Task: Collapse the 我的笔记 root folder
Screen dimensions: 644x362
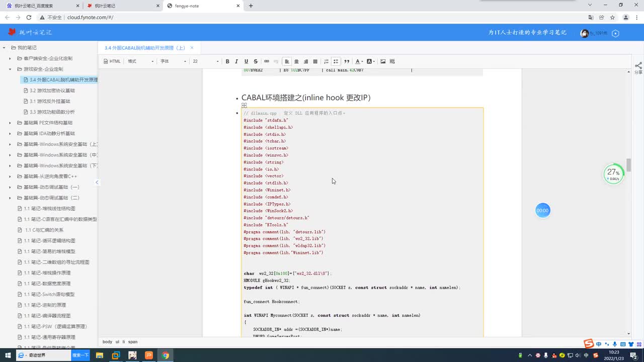Action: click(4, 48)
